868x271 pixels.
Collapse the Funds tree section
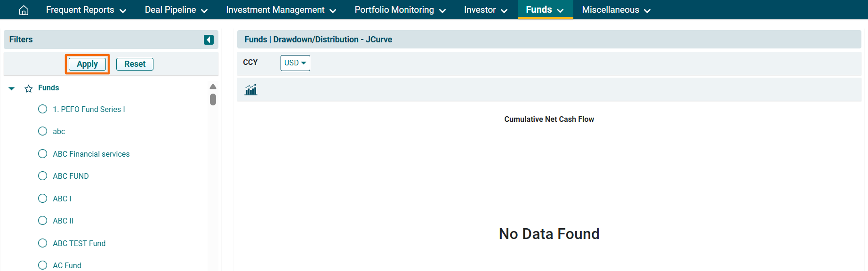pos(12,88)
